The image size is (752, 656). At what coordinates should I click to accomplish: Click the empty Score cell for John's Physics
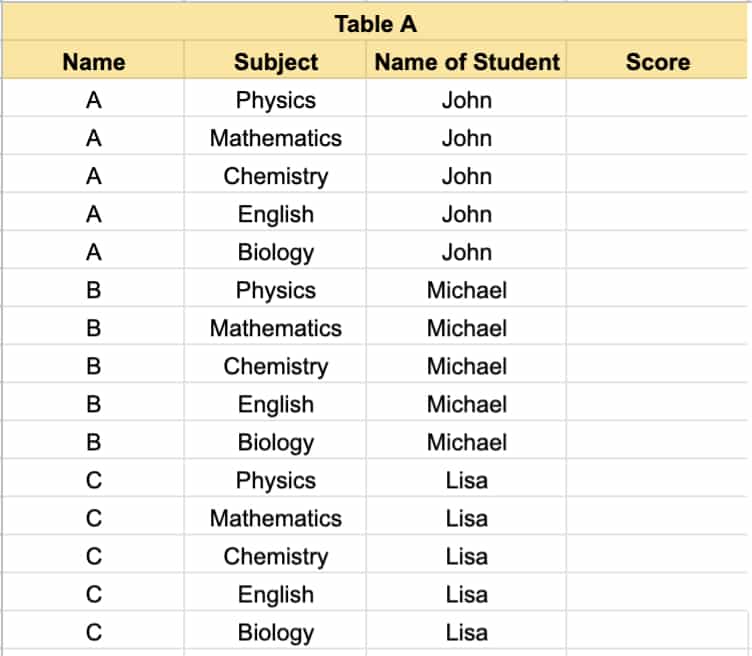tap(657, 98)
